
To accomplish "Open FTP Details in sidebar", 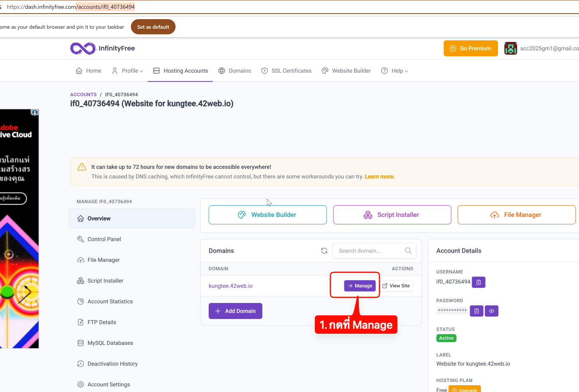I will coord(102,322).
